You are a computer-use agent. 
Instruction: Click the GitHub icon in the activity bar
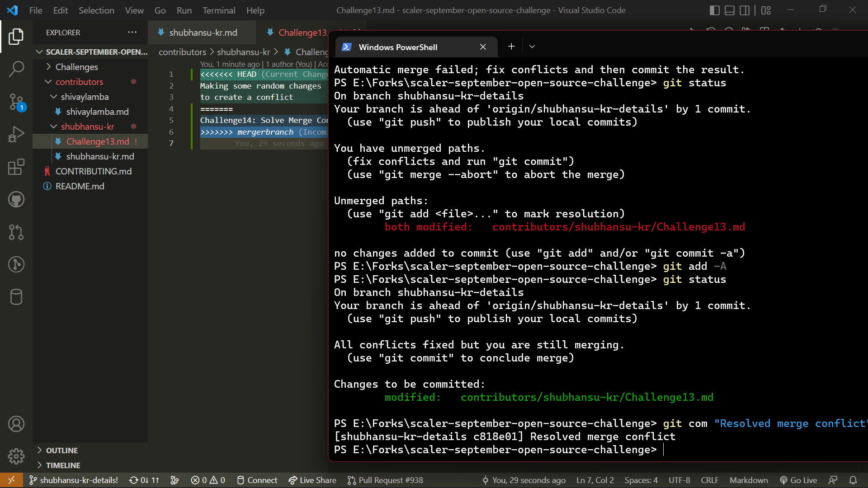point(17,199)
